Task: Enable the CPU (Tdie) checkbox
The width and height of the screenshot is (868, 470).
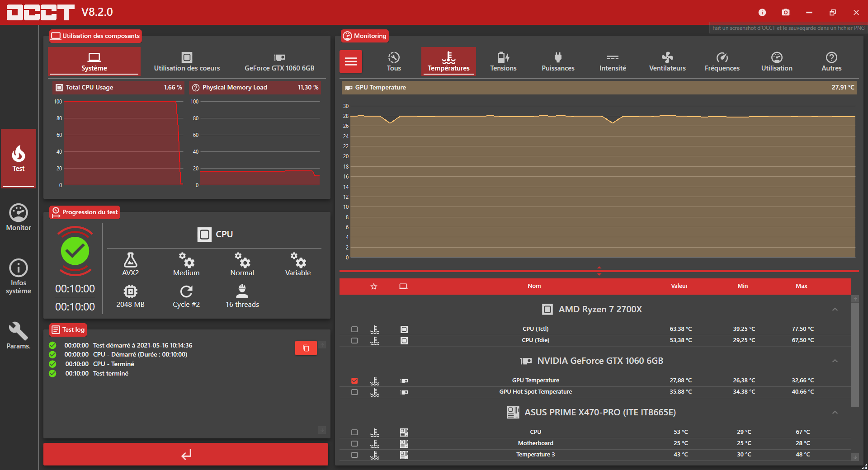Action: [354, 341]
